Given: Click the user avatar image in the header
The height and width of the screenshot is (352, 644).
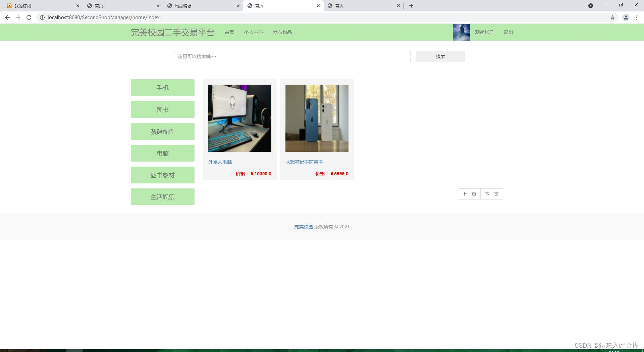Looking at the screenshot, I should (x=462, y=32).
